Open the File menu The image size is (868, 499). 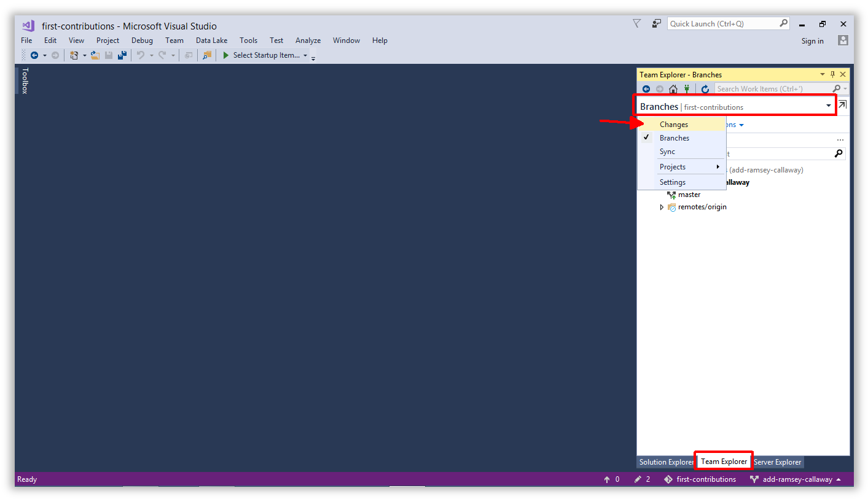coord(26,41)
